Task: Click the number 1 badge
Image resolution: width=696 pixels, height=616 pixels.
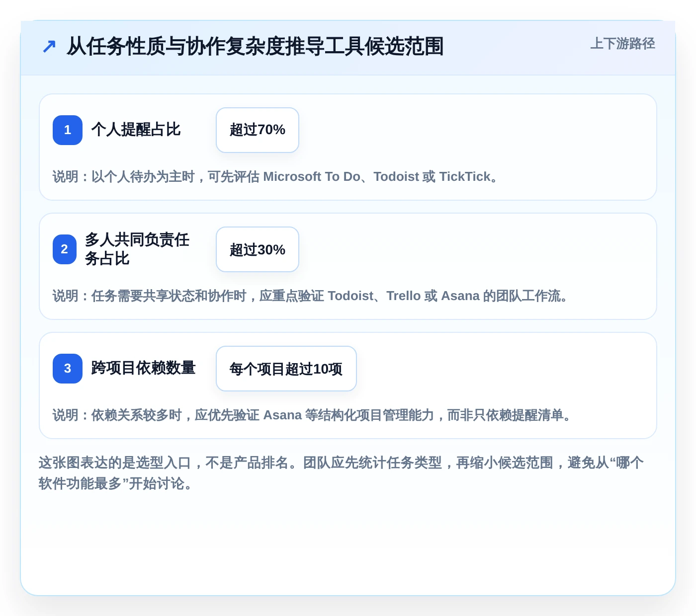Action: pos(68,130)
